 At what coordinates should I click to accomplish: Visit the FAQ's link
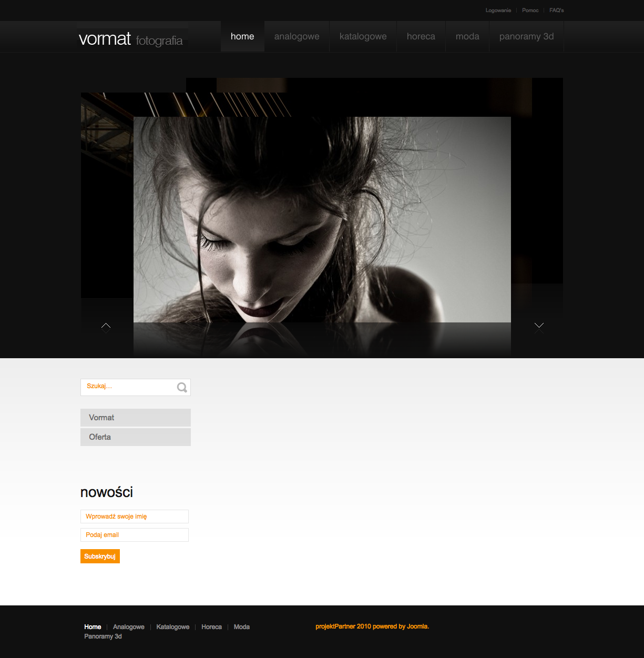pos(556,11)
